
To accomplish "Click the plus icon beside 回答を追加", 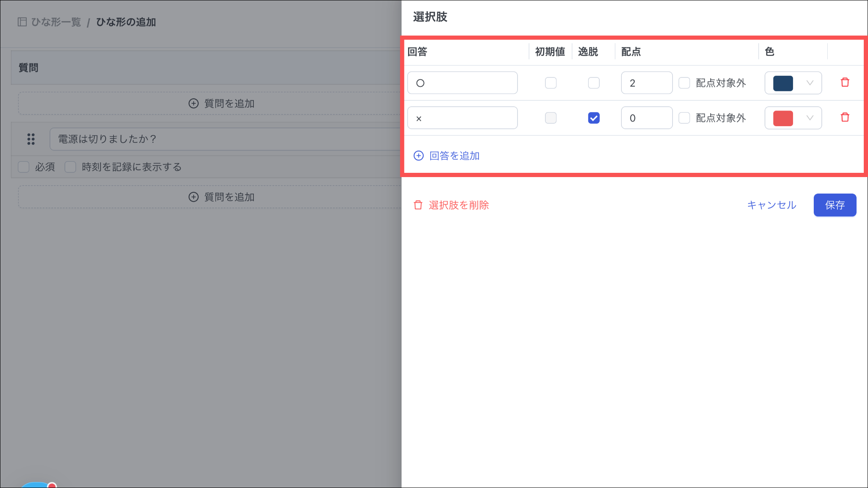I will (x=418, y=155).
